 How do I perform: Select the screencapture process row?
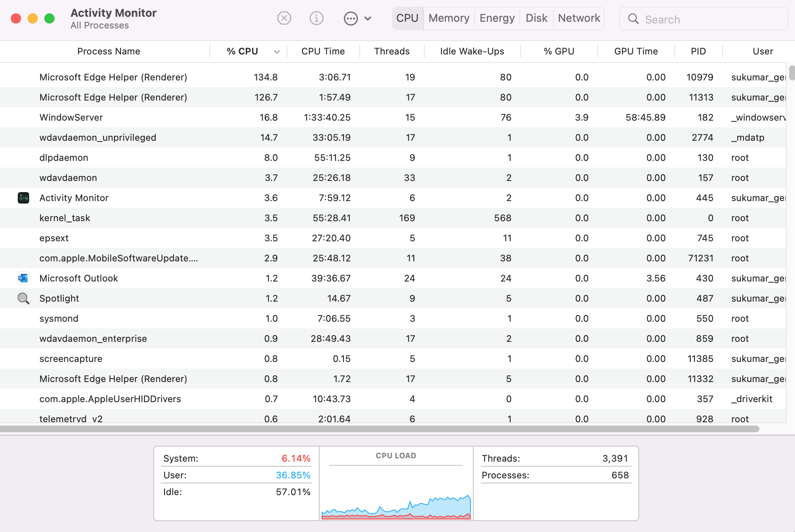pyautogui.click(x=393, y=359)
